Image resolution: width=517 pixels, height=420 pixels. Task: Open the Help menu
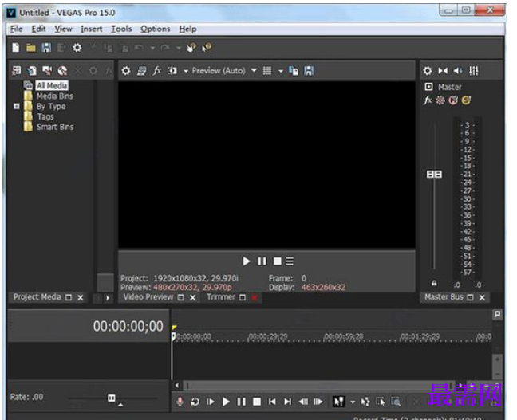[x=188, y=29]
